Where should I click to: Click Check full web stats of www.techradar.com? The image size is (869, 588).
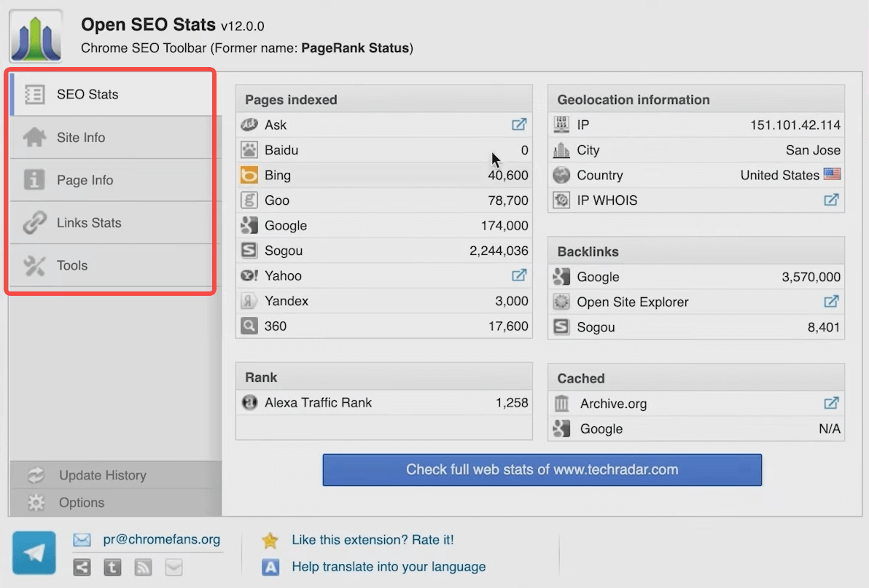[x=542, y=469]
